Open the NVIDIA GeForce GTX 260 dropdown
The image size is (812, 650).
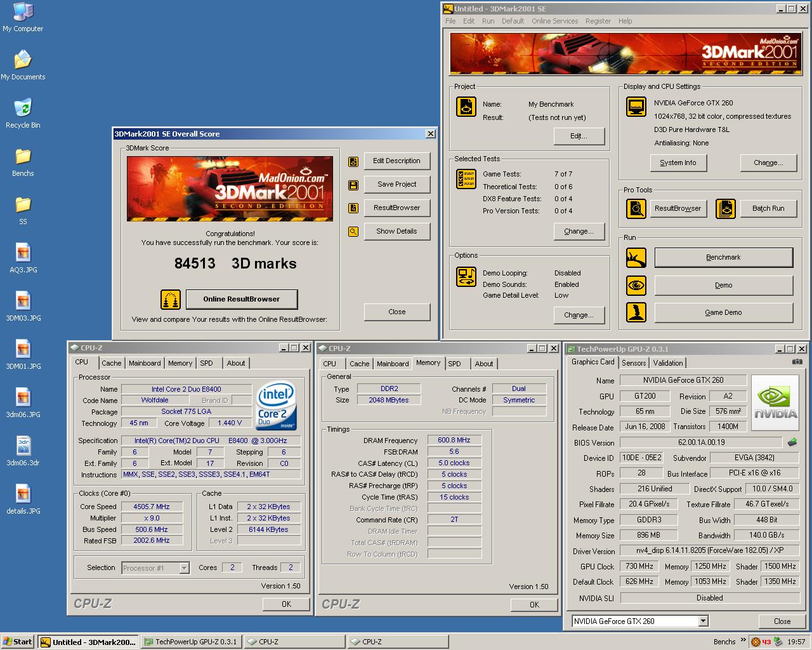pos(703,621)
